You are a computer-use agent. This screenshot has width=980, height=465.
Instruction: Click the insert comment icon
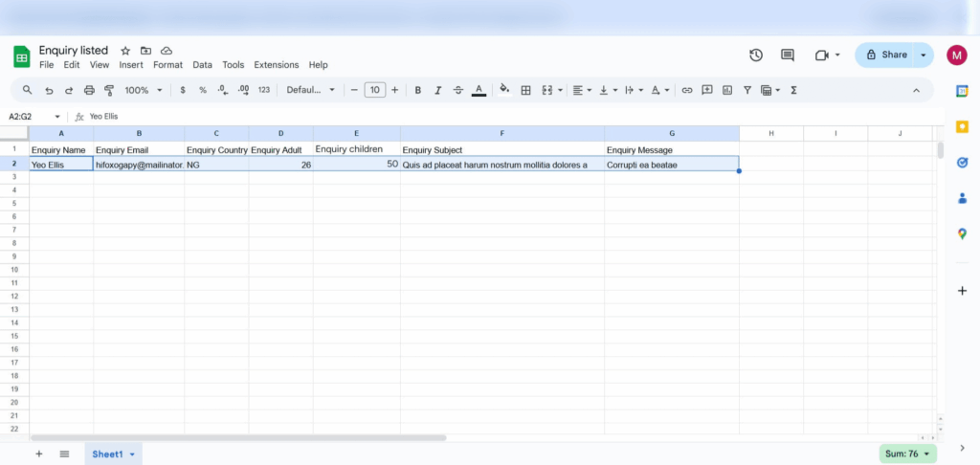(x=707, y=90)
